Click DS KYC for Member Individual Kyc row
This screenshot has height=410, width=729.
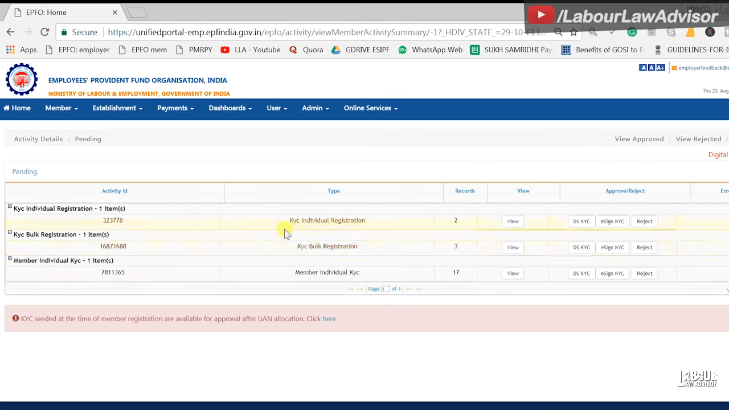click(581, 273)
